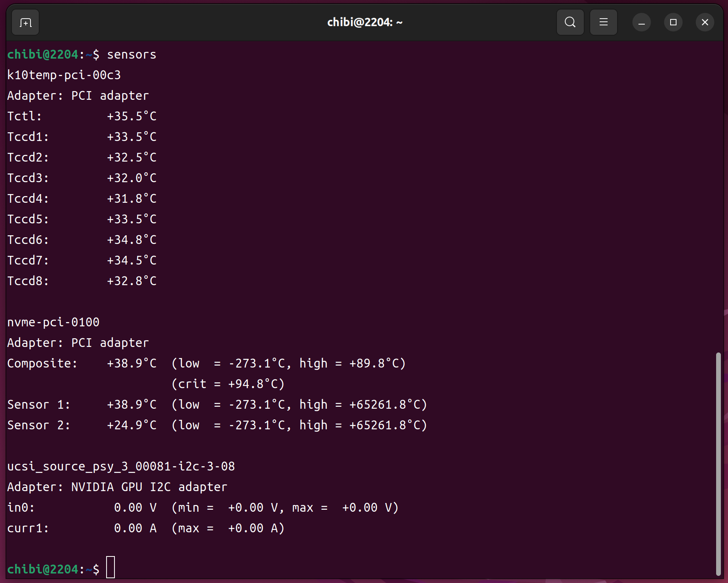Screen dimensions: 728x583
Task: Click the k10temp-pci-00c3 device header
Action: [64, 75]
